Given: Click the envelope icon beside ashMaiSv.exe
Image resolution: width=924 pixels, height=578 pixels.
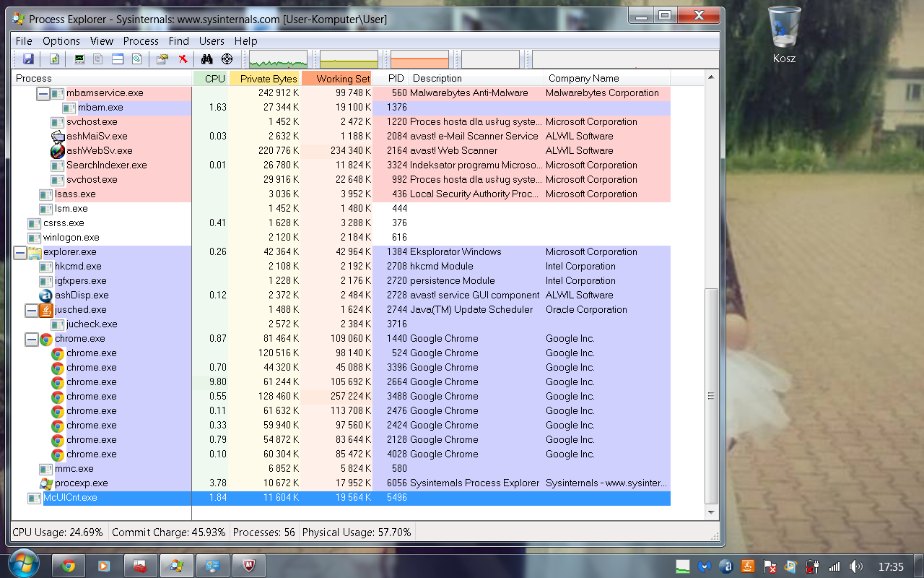Looking at the screenshot, I should 58,137.
